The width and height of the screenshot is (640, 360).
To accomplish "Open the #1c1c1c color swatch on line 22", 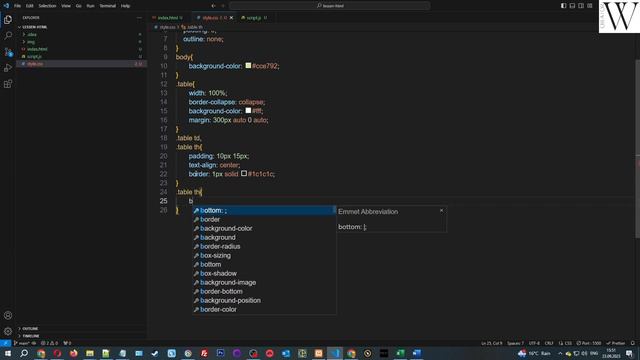I will (x=244, y=173).
